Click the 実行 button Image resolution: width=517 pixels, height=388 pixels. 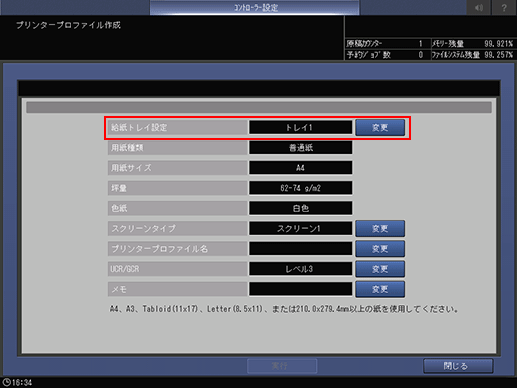point(282,366)
